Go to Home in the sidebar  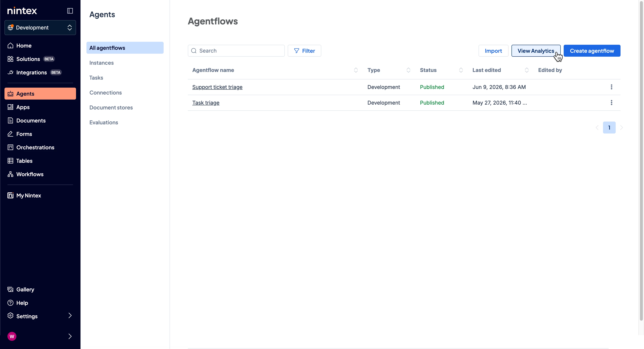40,45
